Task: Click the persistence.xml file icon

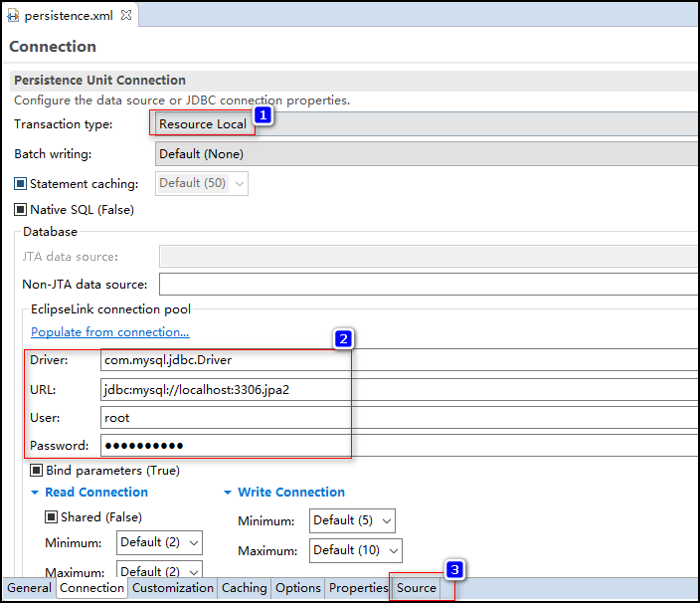Action: pos(13,16)
